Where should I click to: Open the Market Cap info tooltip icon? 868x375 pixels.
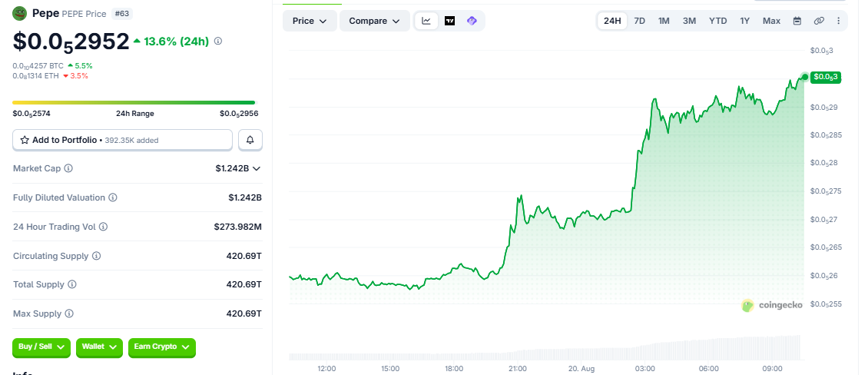(x=68, y=168)
